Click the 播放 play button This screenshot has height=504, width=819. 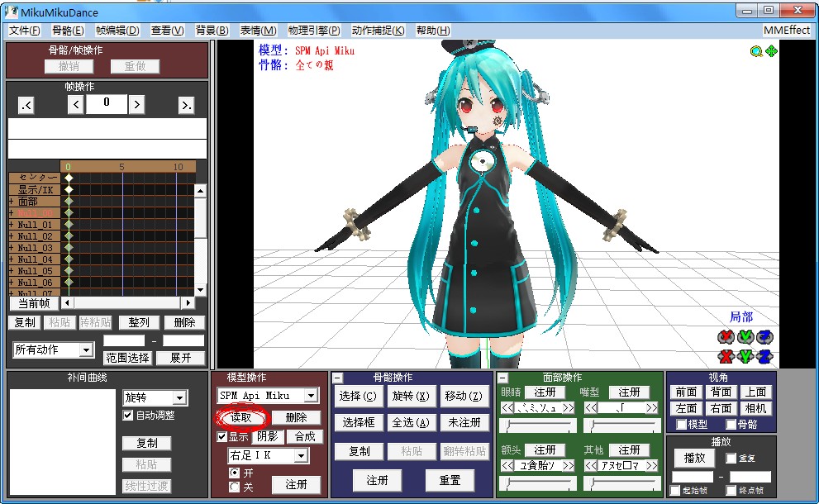(x=695, y=458)
